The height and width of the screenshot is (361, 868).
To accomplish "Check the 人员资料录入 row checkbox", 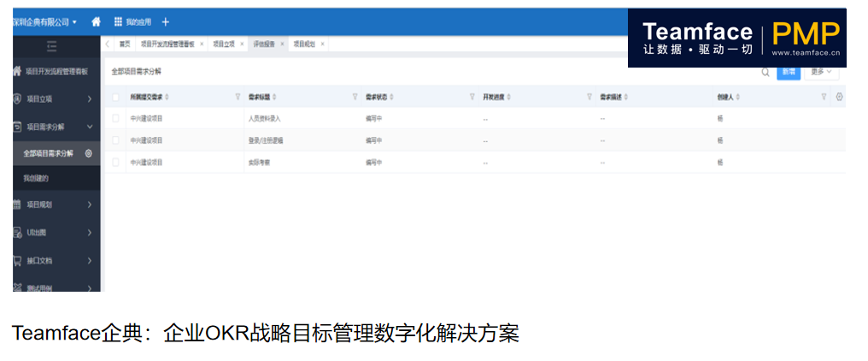I will [x=116, y=118].
